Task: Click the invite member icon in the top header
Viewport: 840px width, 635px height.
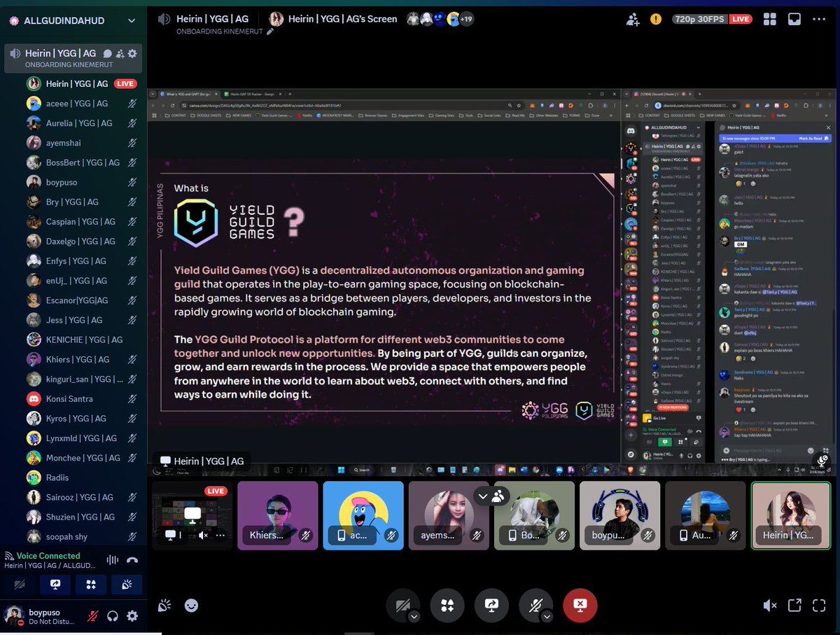Action: point(633,20)
